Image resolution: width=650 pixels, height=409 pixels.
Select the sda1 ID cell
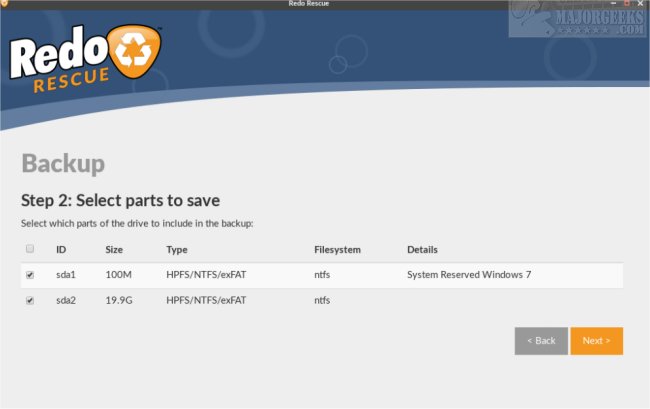click(66, 275)
